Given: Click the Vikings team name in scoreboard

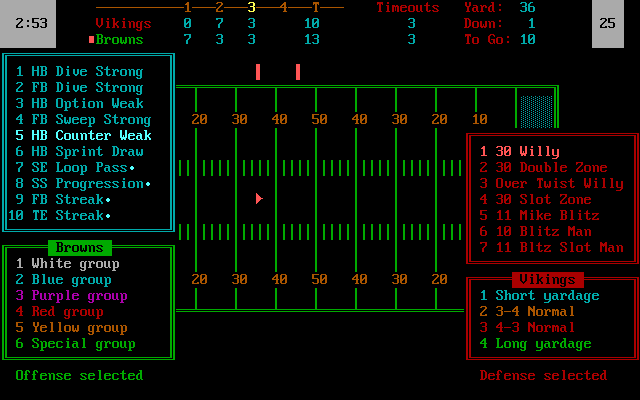Looking at the screenshot, I should pyautogui.click(x=124, y=24).
